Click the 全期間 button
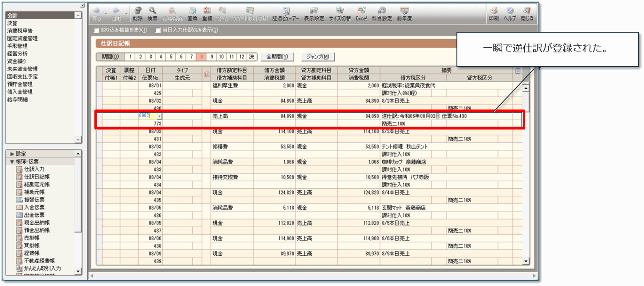644x286 pixels. (277, 57)
